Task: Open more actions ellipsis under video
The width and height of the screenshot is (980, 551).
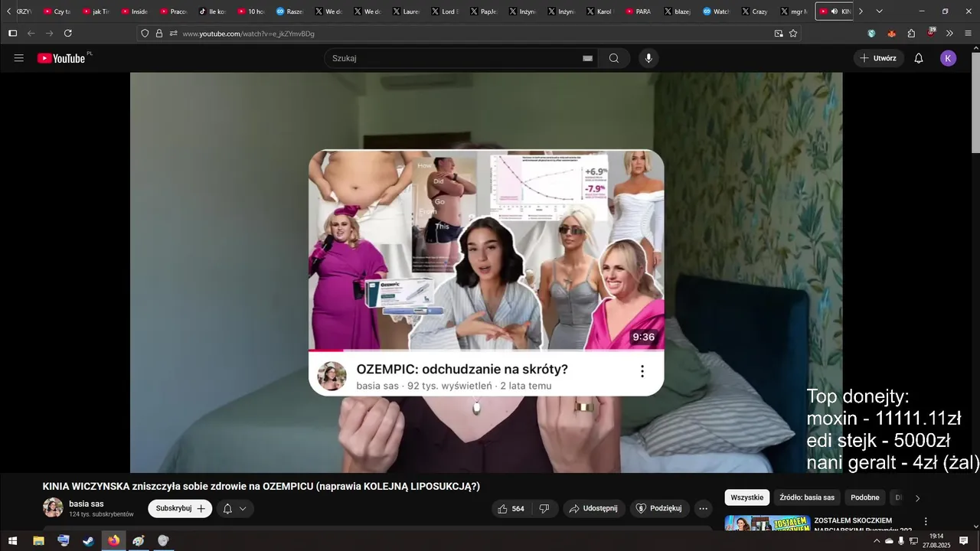Action: click(x=703, y=508)
